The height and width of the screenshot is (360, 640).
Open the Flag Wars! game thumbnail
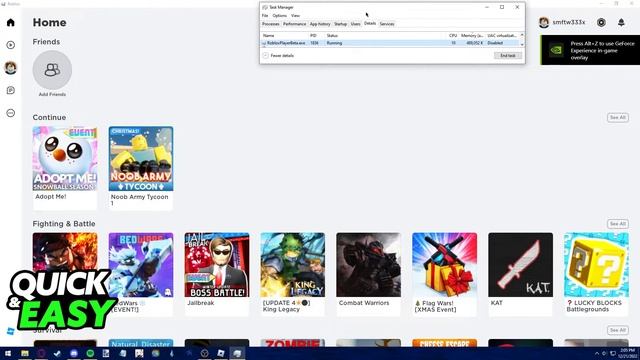point(444,265)
